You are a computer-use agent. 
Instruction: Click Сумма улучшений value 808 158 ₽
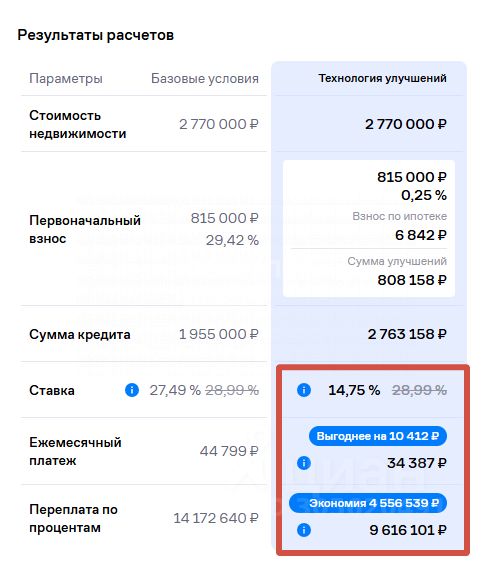412,280
